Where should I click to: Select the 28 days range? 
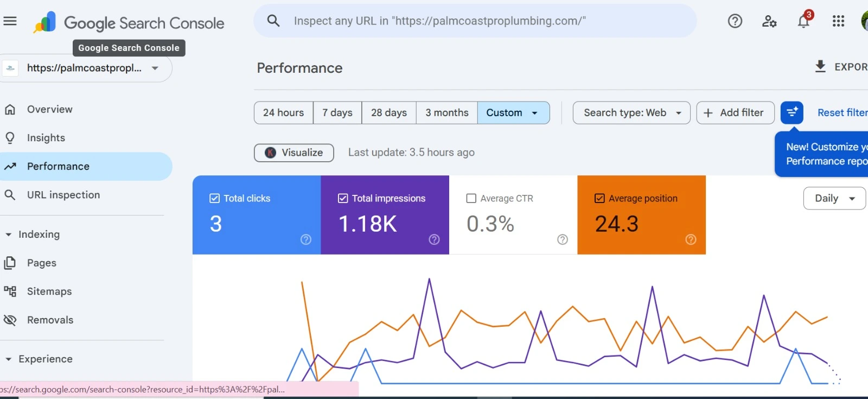tap(389, 112)
